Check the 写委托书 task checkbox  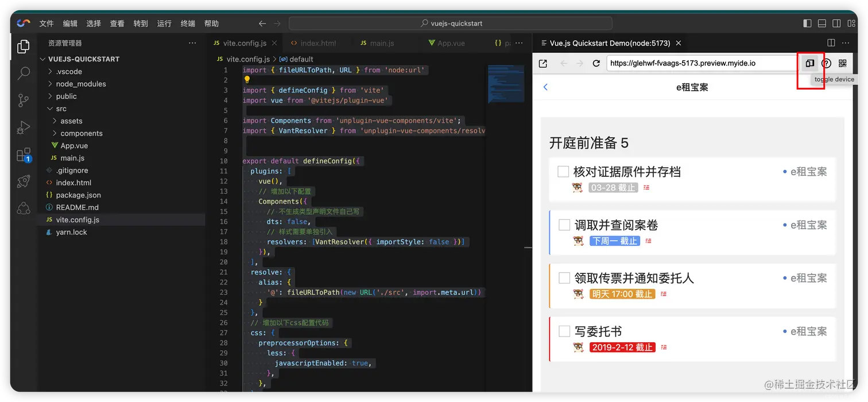coord(564,331)
